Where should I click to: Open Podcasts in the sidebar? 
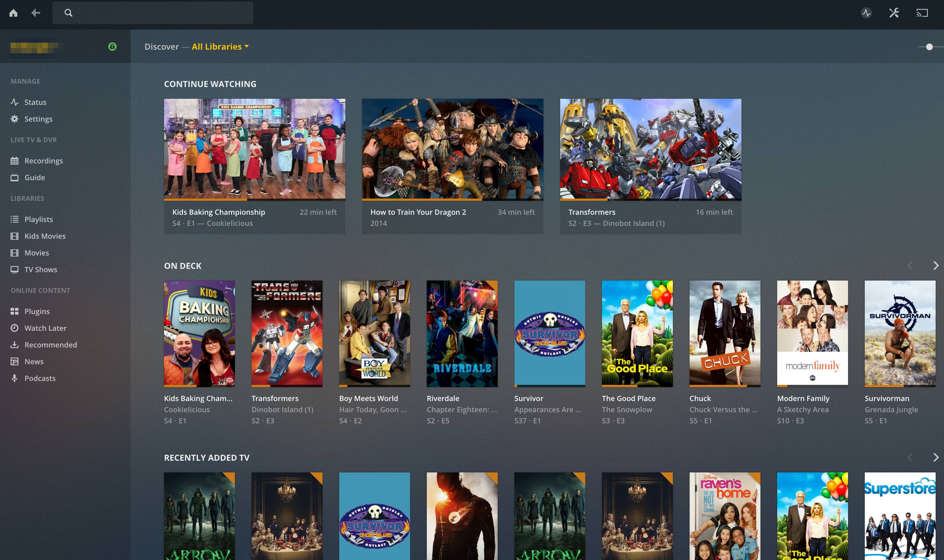[x=40, y=378]
